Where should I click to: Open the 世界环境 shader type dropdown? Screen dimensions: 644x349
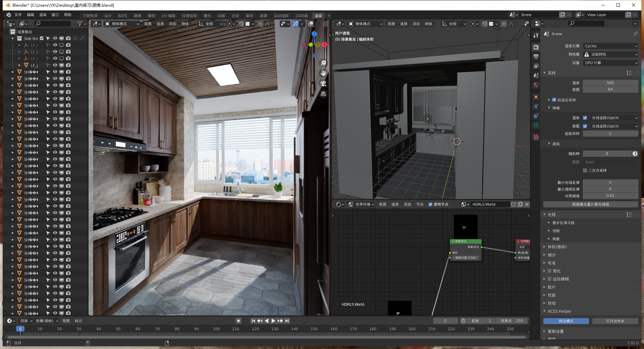point(361,204)
